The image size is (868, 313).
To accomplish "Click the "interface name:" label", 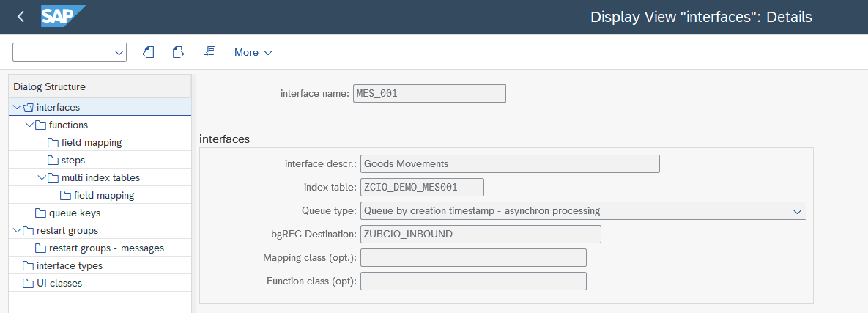I will point(315,94).
